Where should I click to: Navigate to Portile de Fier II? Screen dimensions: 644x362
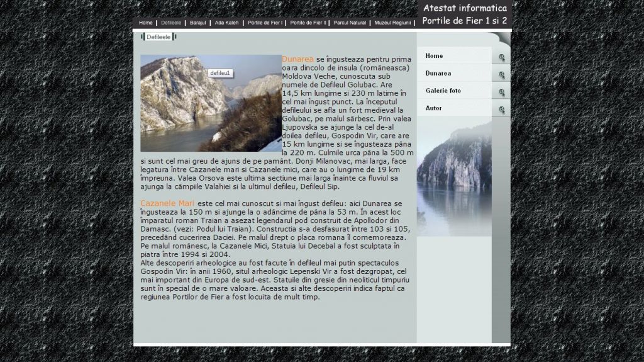(x=308, y=23)
